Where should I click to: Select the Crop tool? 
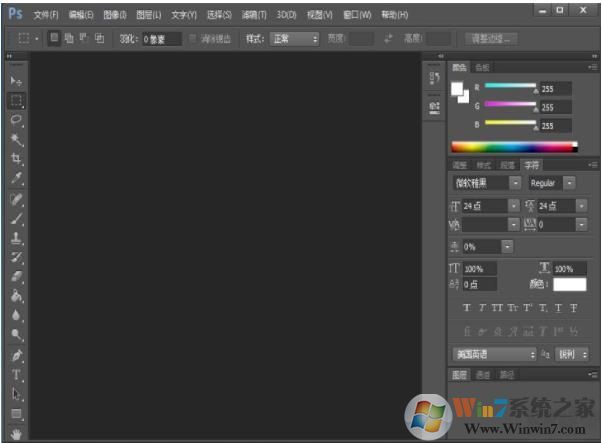click(16, 159)
